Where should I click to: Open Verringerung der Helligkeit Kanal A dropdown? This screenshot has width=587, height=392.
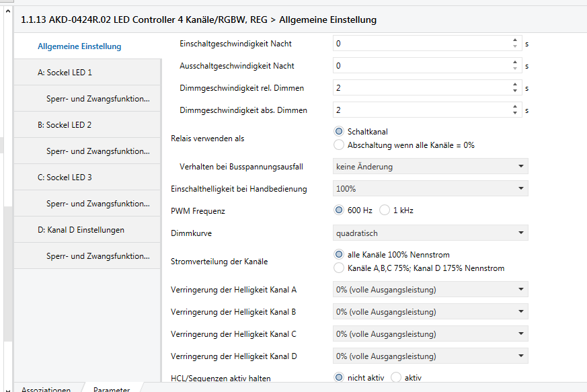430,290
